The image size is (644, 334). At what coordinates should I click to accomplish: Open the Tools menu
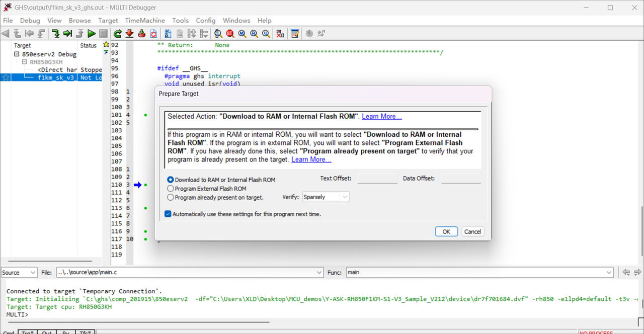(x=181, y=21)
